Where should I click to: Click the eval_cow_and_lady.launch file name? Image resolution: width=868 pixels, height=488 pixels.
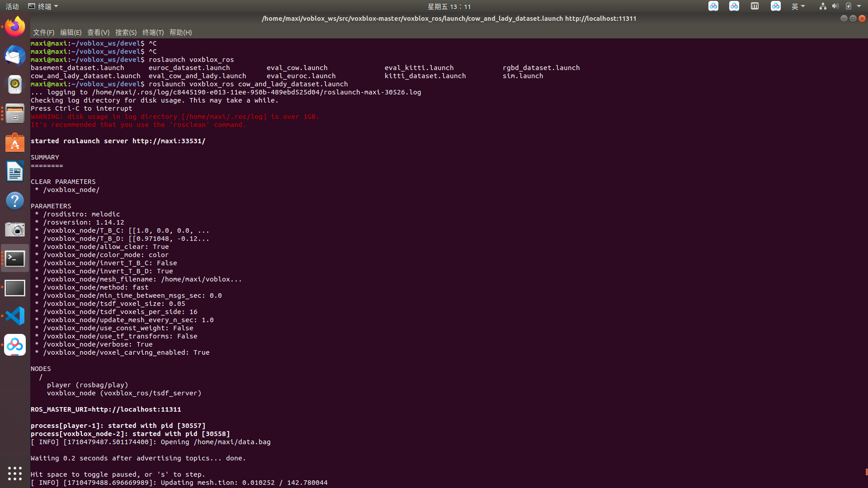pos(198,76)
